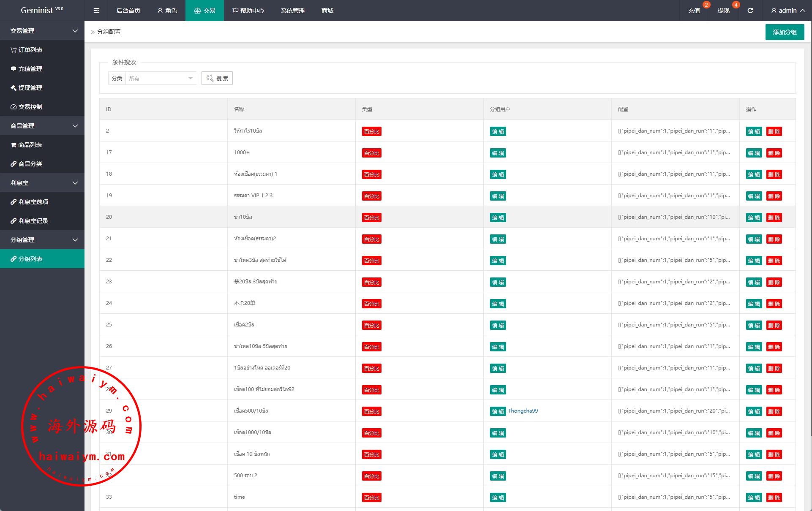Click the 添加分组 button
This screenshot has height=511, width=812.
coord(785,32)
